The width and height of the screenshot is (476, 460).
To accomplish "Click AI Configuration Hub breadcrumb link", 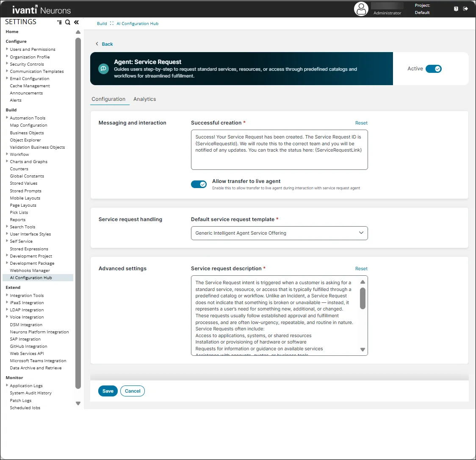I will tap(138, 24).
